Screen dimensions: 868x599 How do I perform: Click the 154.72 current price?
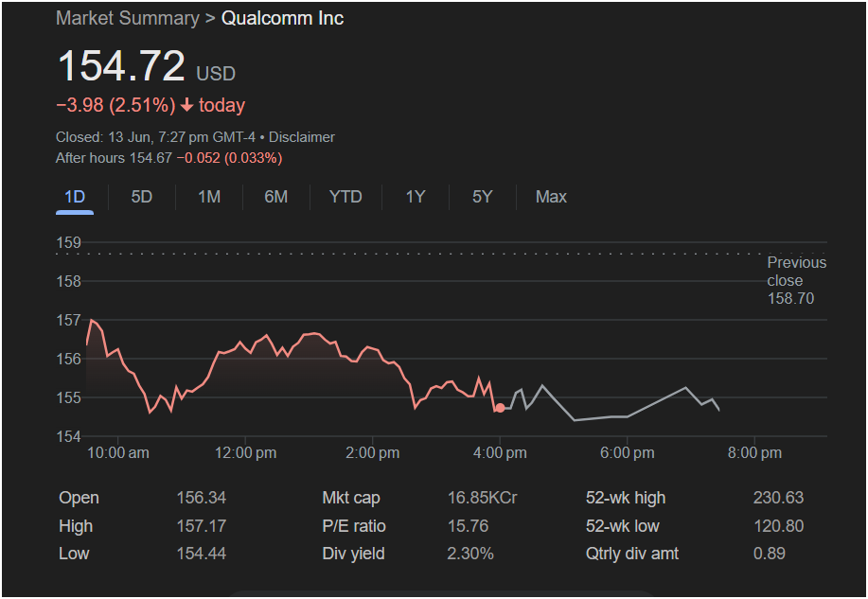click(121, 66)
